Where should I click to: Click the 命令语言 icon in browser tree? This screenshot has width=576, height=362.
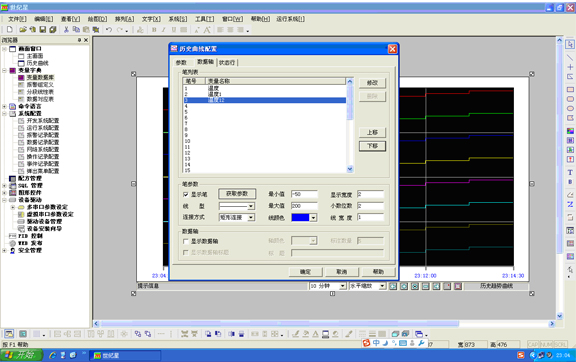[12, 106]
